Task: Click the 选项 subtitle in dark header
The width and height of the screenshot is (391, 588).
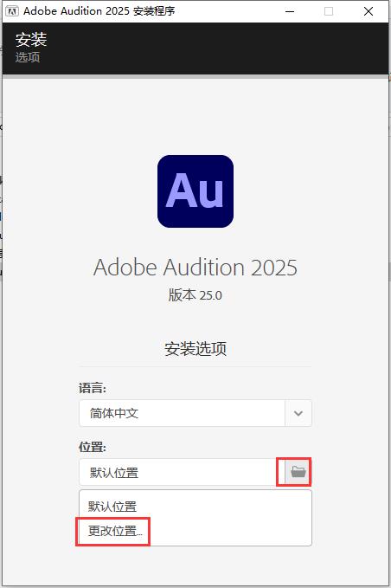Action: coord(28,57)
